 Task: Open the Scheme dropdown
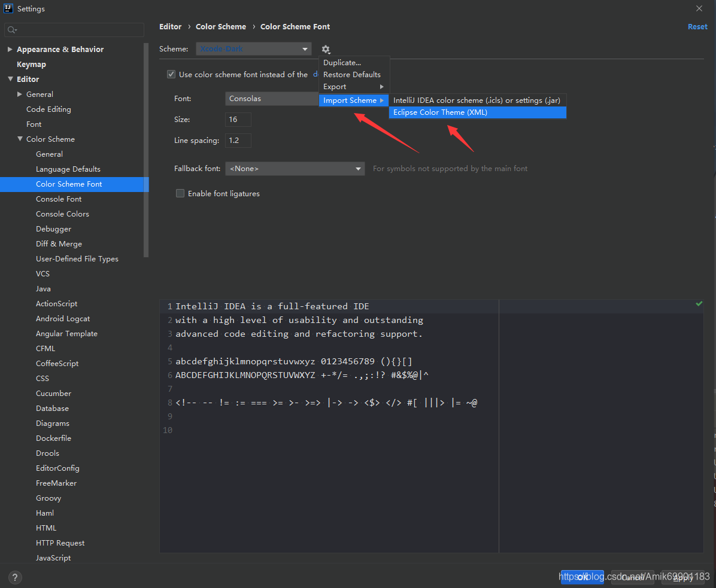click(253, 49)
